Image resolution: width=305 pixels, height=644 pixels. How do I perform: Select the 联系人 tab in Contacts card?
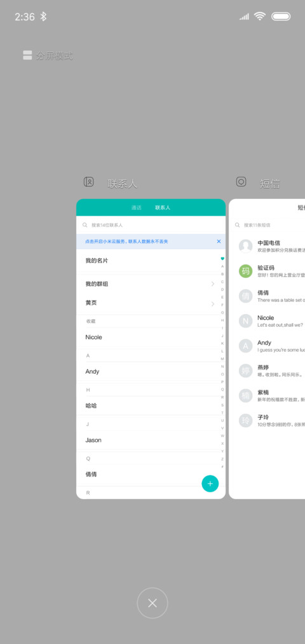(163, 208)
